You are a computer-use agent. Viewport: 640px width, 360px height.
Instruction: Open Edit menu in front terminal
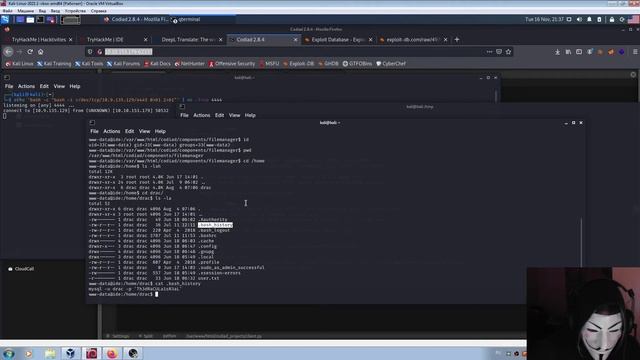pyautogui.click(x=129, y=131)
